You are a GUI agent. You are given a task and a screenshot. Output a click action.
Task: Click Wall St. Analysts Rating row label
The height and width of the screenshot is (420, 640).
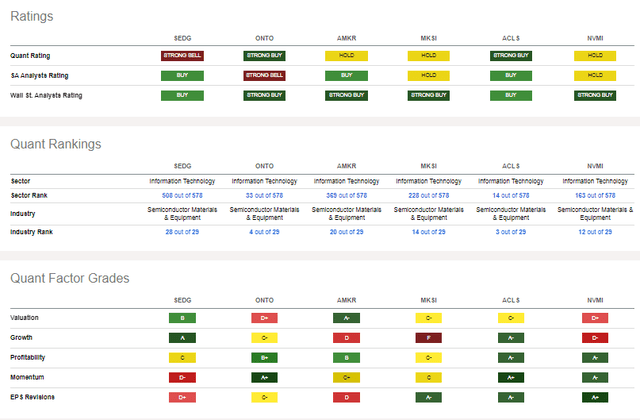tap(46, 96)
